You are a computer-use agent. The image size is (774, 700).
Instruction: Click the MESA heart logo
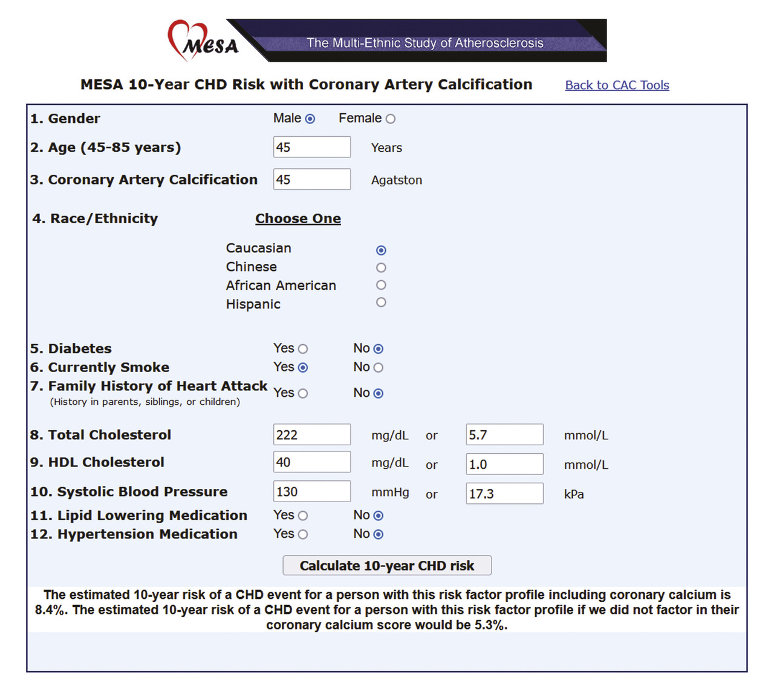tap(202, 41)
